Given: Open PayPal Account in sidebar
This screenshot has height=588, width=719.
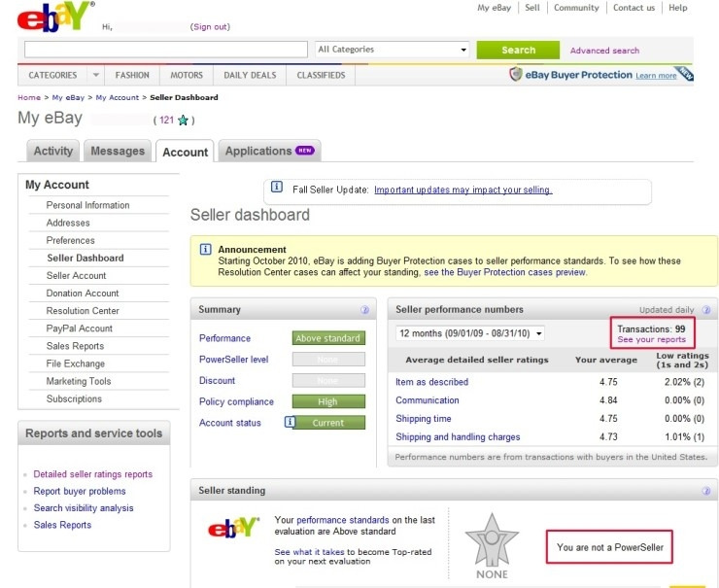Looking at the screenshot, I should [x=80, y=329].
